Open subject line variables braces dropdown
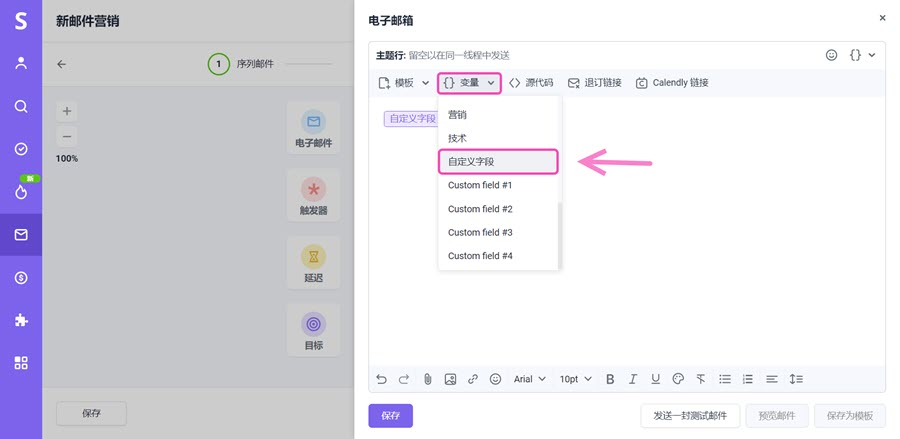This screenshot has height=439, width=900. (x=862, y=55)
